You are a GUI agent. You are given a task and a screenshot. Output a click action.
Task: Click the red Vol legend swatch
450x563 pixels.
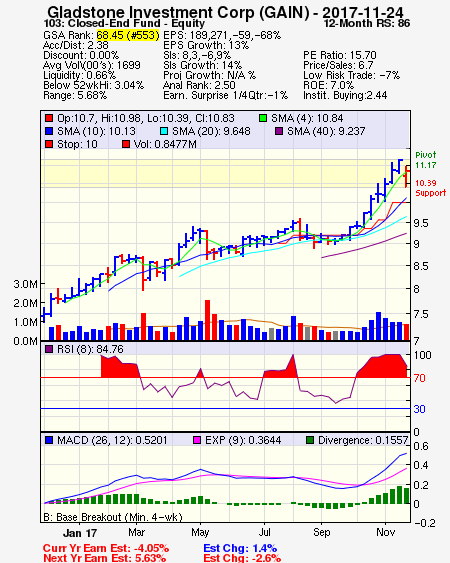126,144
